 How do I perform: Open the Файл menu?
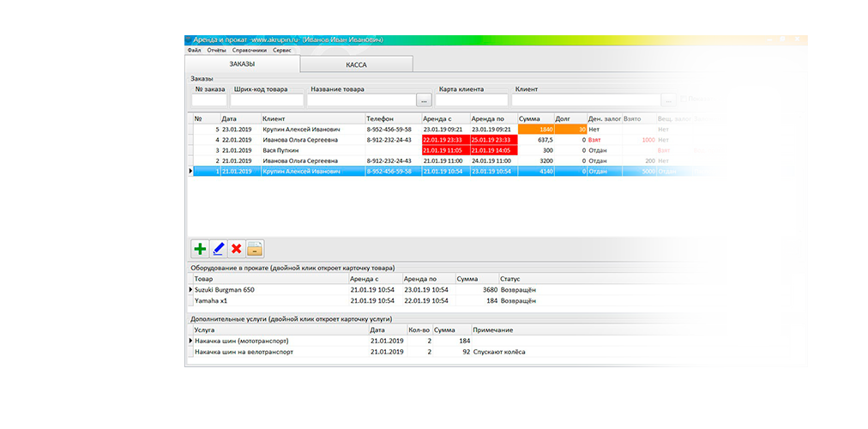click(194, 51)
